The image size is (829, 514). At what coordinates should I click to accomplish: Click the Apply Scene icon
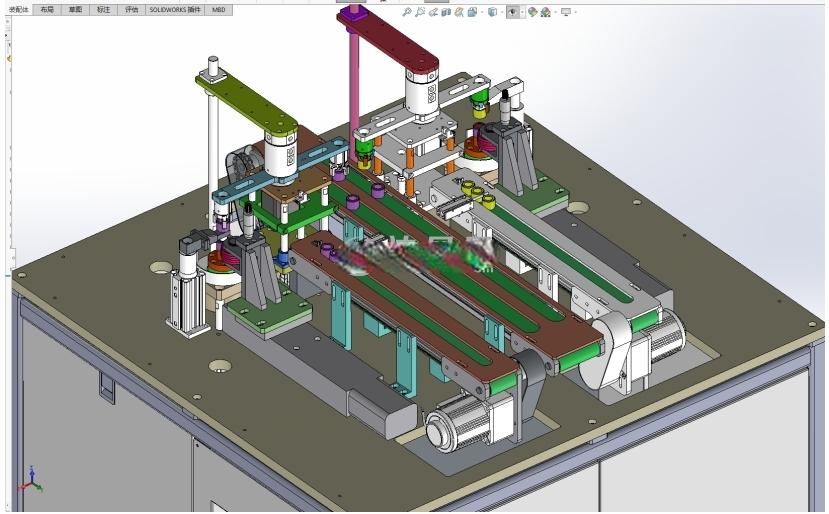(x=545, y=12)
